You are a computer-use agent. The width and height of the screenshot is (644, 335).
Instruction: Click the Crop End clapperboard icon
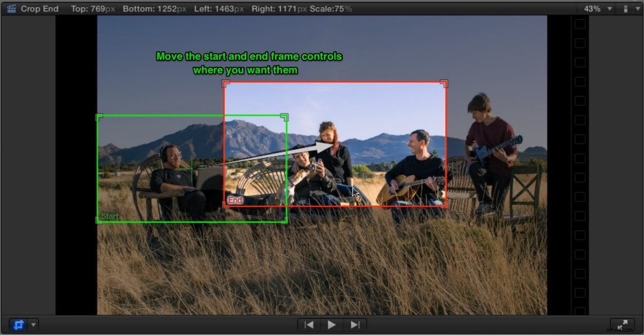(x=11, y=9)
